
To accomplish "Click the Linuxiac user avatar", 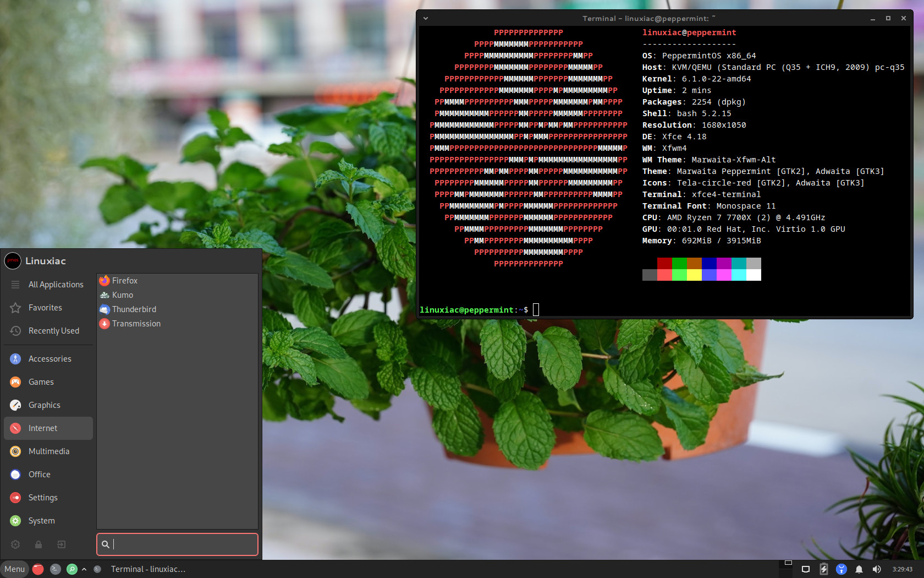I will point(13,261).
